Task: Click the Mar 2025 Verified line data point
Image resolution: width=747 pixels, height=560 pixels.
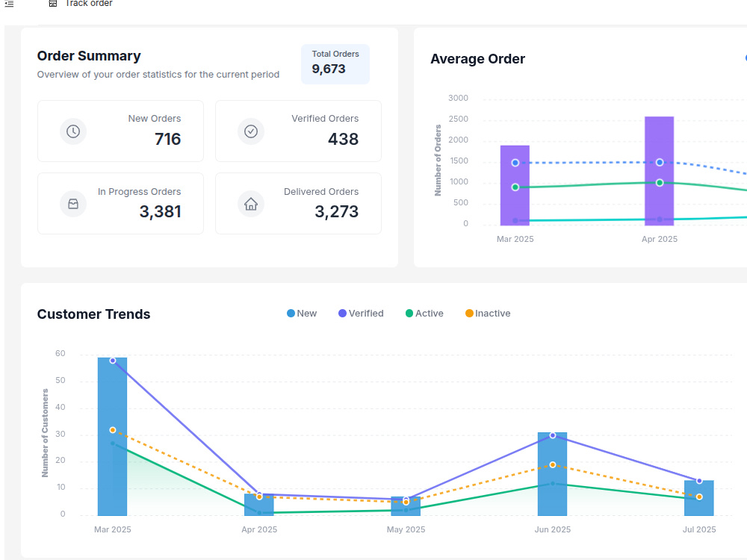Action: pyautogui.click(x=113, y=361)
